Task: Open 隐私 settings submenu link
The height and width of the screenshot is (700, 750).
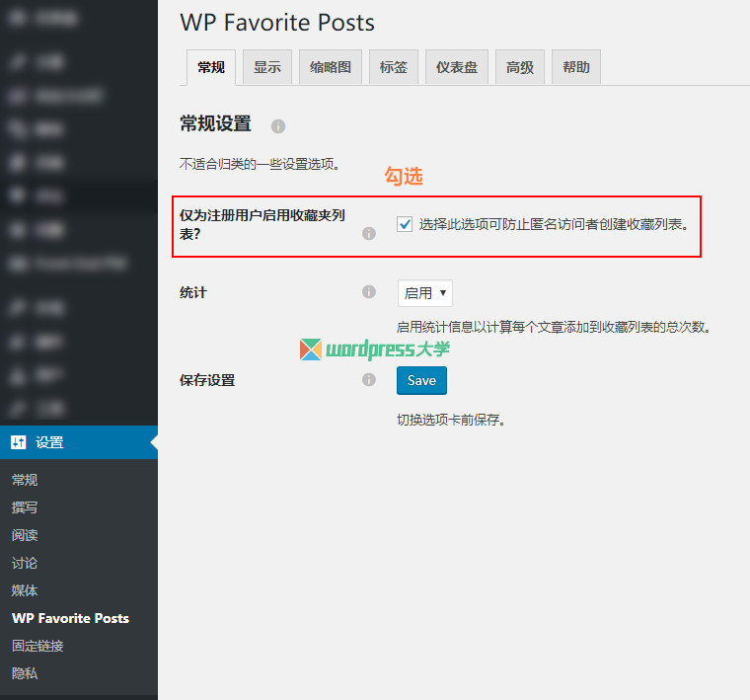Action: click(x=25, y=673)
